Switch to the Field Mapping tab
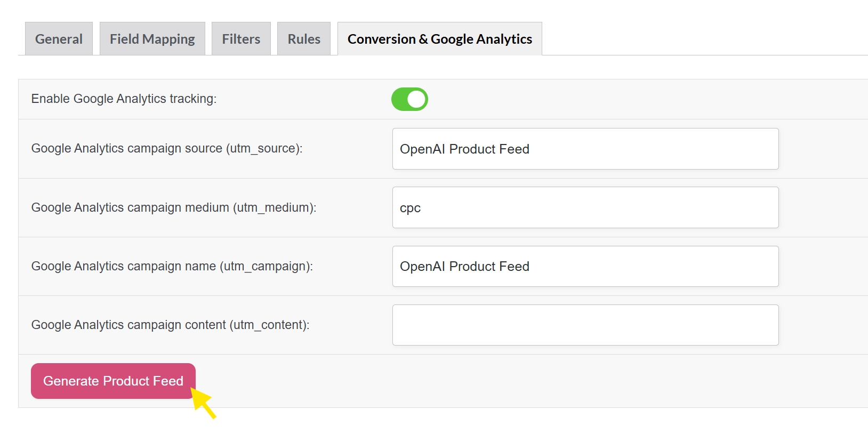The image size is (868, 433). pyautogui.click(x=152, y=39)
